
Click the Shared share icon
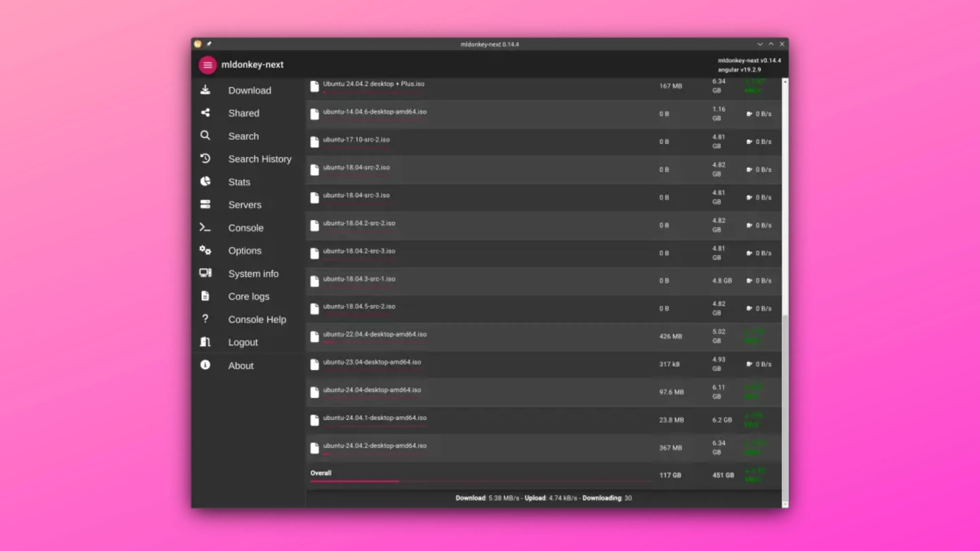tap(205, 113)
